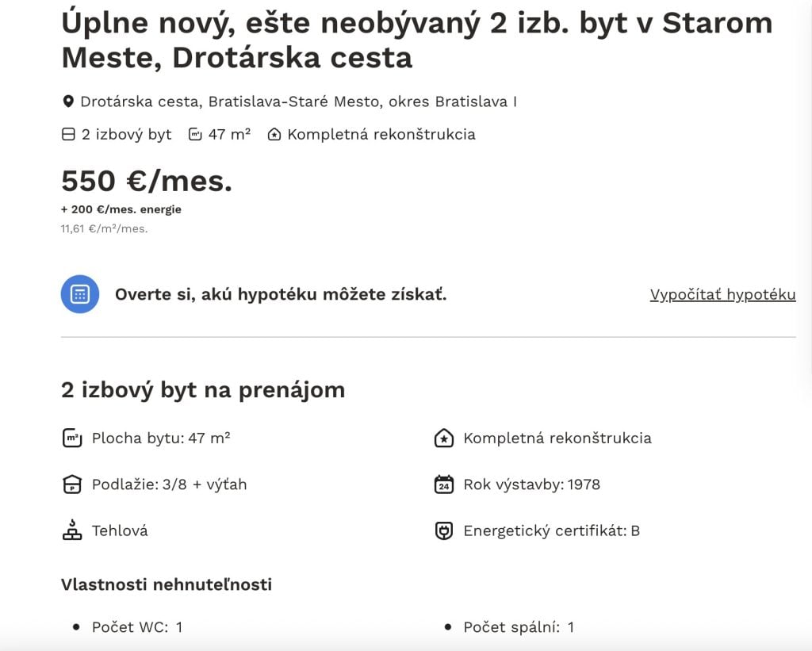
Task: Click the + 200 €/mes. energie line
Action: tap(121, 209)
